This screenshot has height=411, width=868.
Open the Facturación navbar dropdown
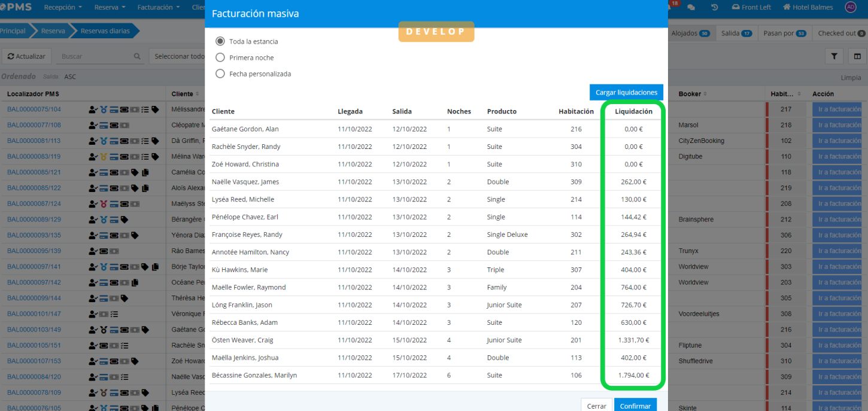(159, 8)
